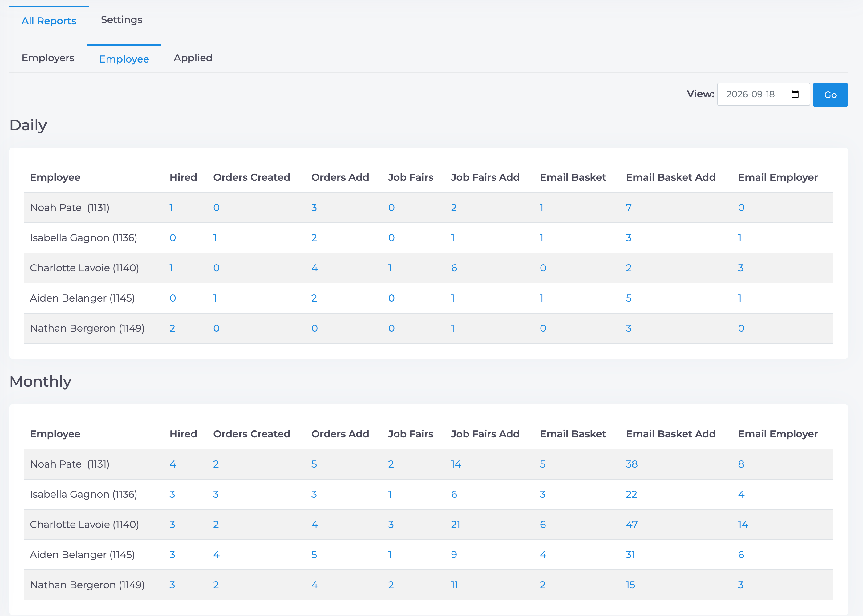Open Aiden Belanger's monthly Orders Created value 4
863x616 pixels.
(x=216, y=554)
